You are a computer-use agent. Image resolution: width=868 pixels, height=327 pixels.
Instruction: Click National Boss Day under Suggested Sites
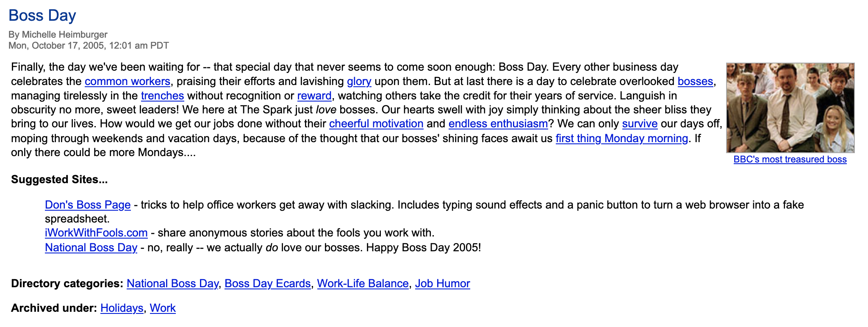91,247
